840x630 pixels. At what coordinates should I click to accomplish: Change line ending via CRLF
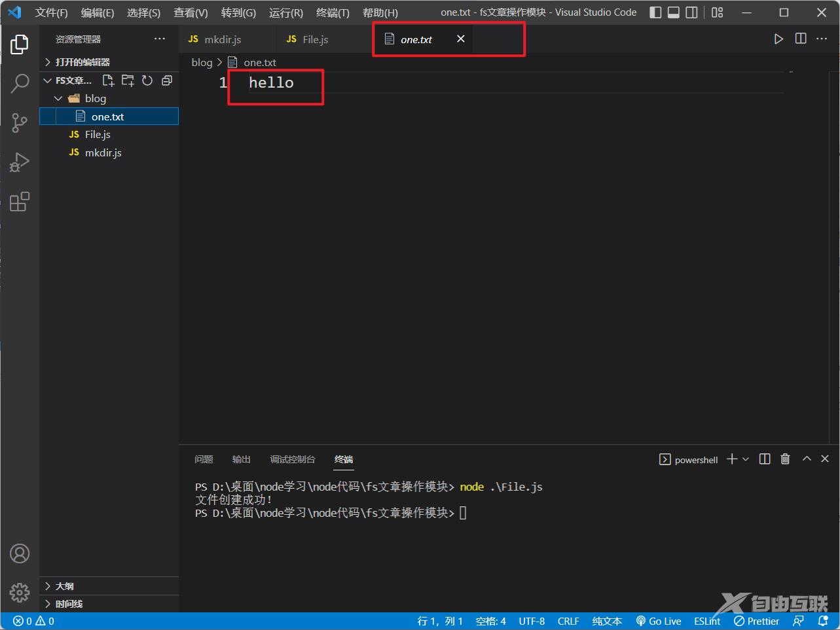(x=568, y=621)
